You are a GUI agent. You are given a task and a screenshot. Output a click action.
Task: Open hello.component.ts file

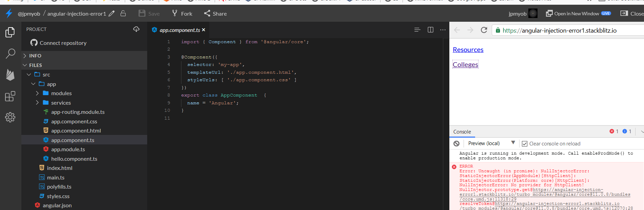(84, 159)
